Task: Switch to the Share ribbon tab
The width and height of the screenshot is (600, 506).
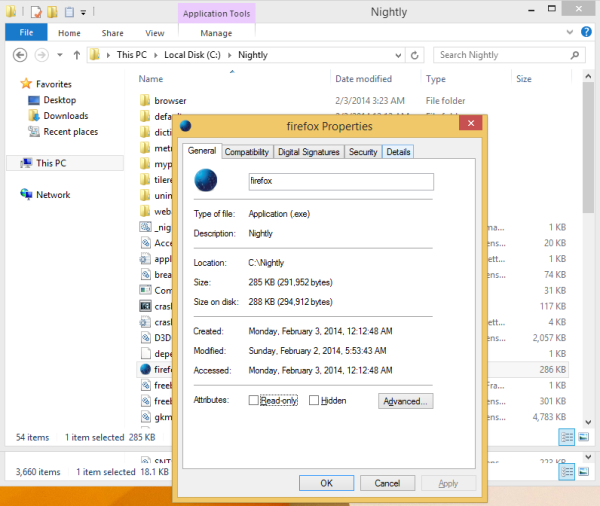Action: point(112,33)
